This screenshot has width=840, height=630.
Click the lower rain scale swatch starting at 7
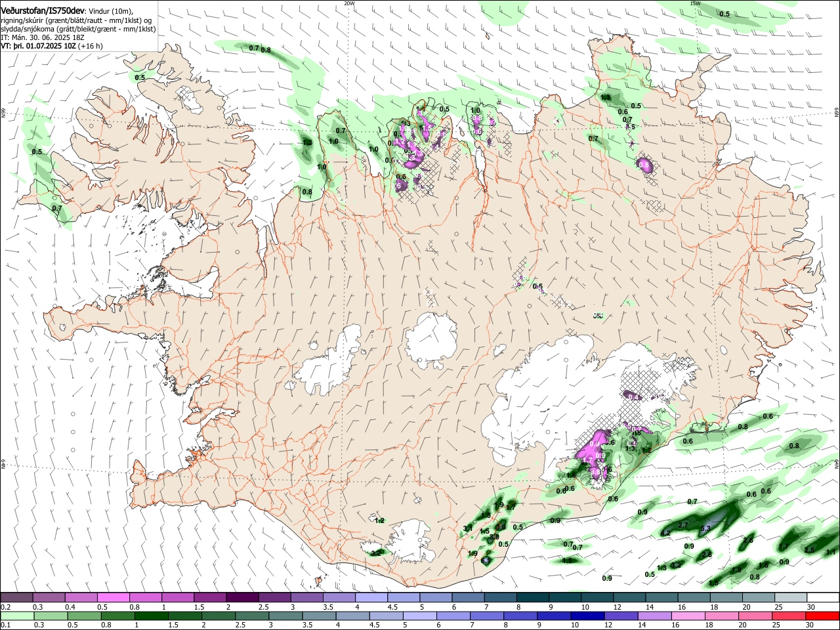487,616
